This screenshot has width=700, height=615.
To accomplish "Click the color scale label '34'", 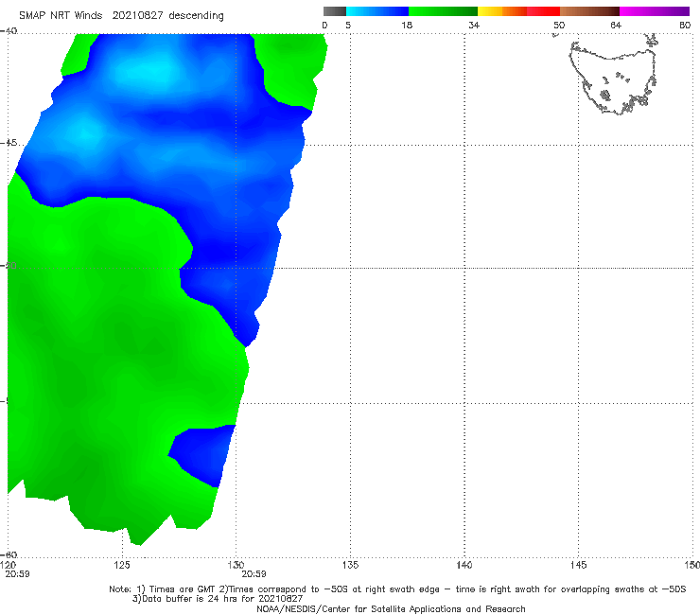I will (474, 26).
